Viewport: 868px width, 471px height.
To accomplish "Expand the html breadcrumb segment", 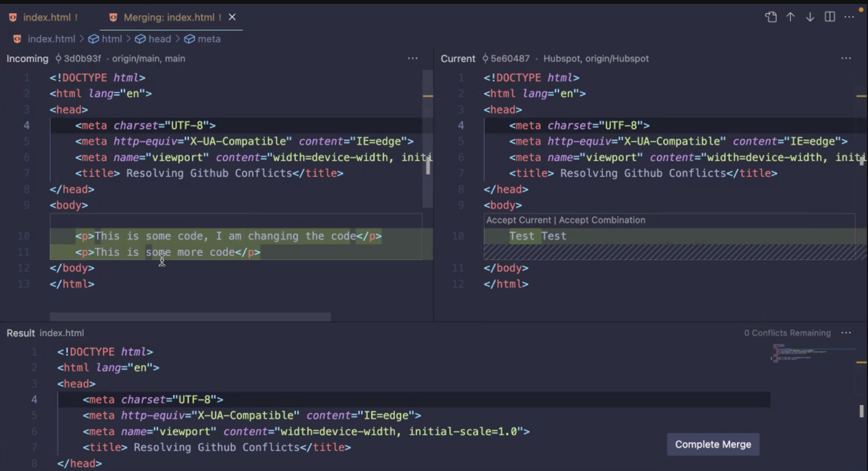I will [111, 39].
